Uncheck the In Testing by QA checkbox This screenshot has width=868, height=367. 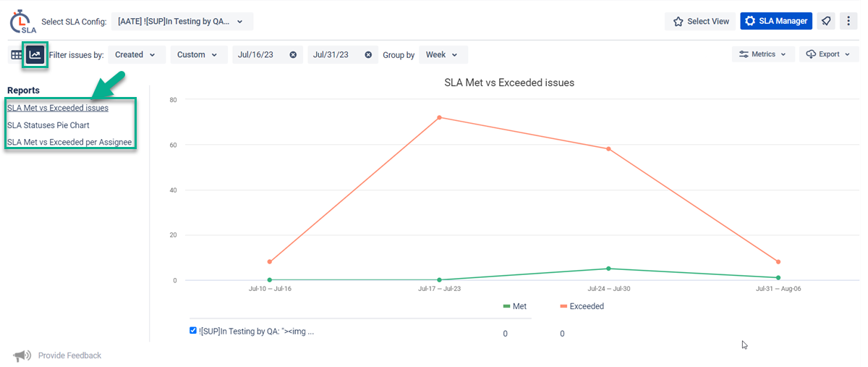[193, 331]
